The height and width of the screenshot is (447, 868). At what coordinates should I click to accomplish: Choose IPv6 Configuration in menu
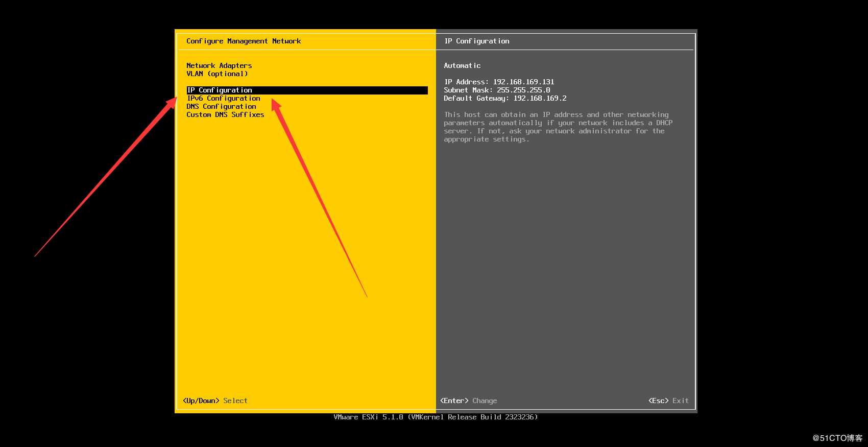tap(223, 98)
